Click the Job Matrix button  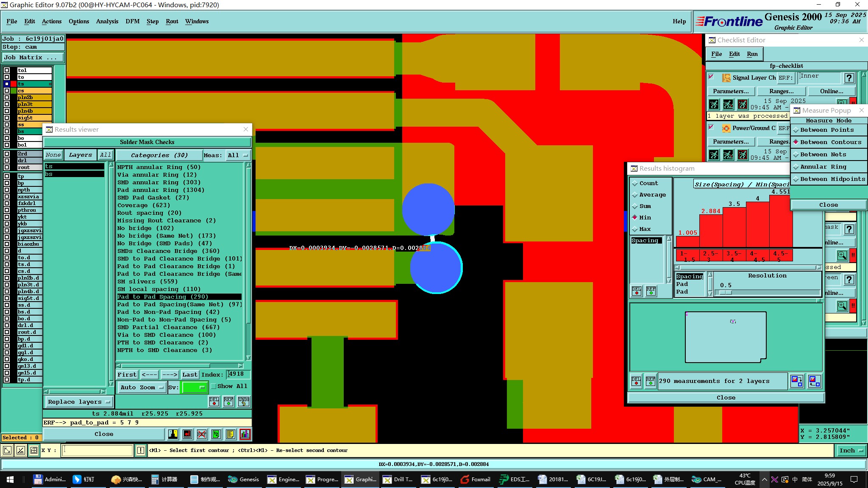coord(33,58)
